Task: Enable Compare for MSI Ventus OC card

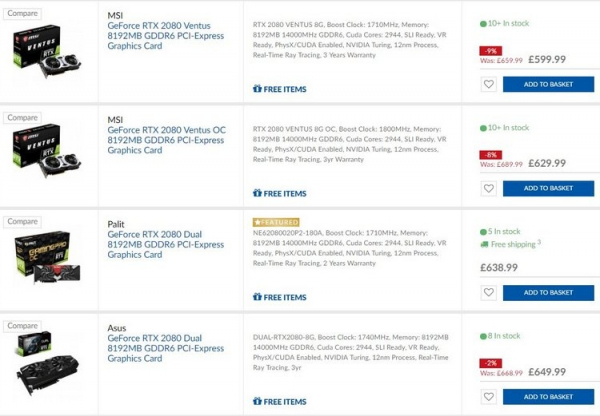Action: tap(22, 118)
